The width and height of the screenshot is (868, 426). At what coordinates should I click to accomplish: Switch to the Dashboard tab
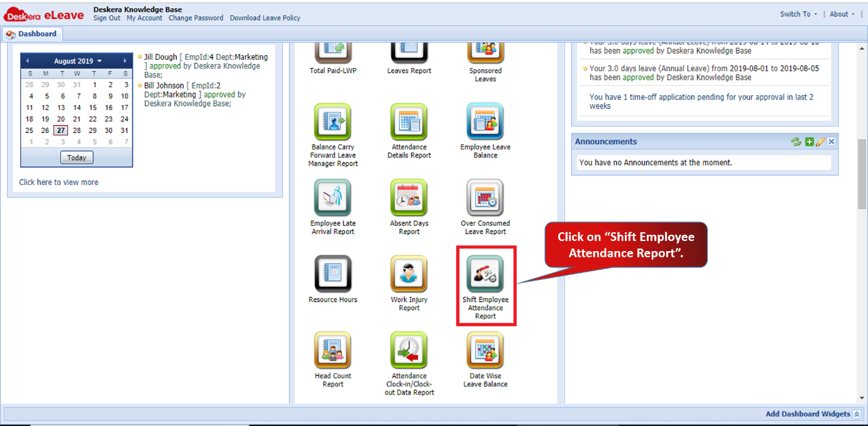click(33, 33)
